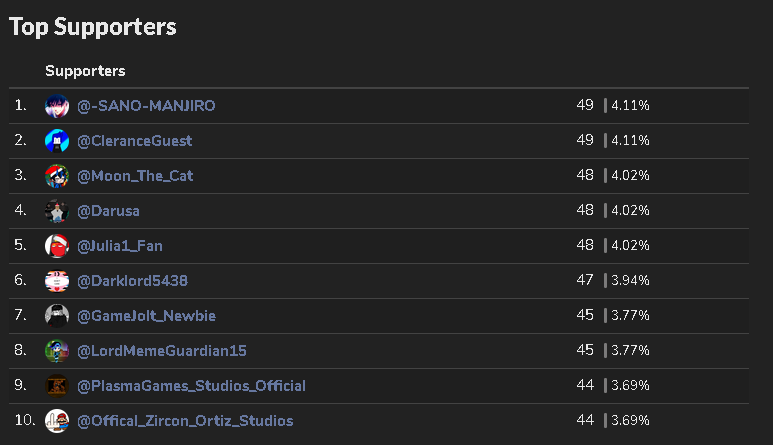Viewport: 773px width, 445px height.
Task: Click the avatar beside @Darusa
Action: point(56,211)
